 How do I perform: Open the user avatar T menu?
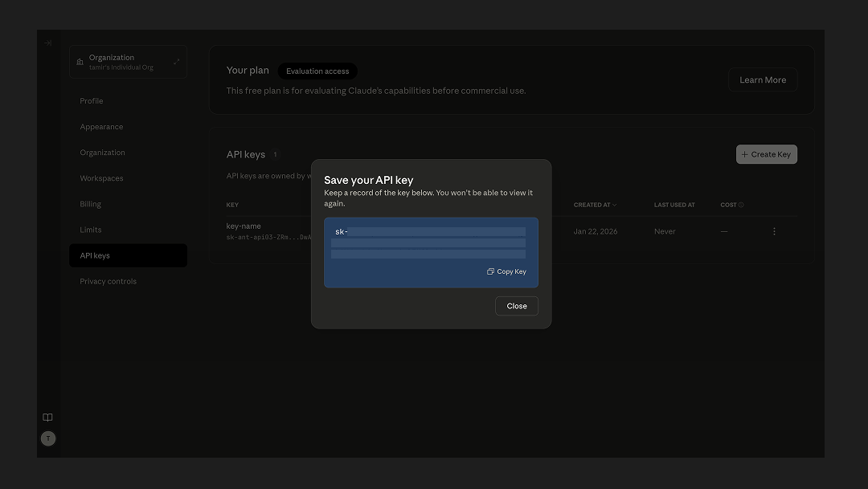point(48,438)
